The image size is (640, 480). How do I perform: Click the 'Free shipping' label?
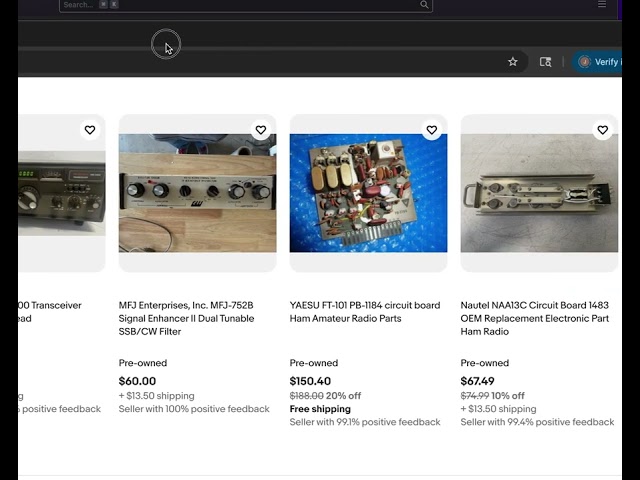click(x=320, y=409)
